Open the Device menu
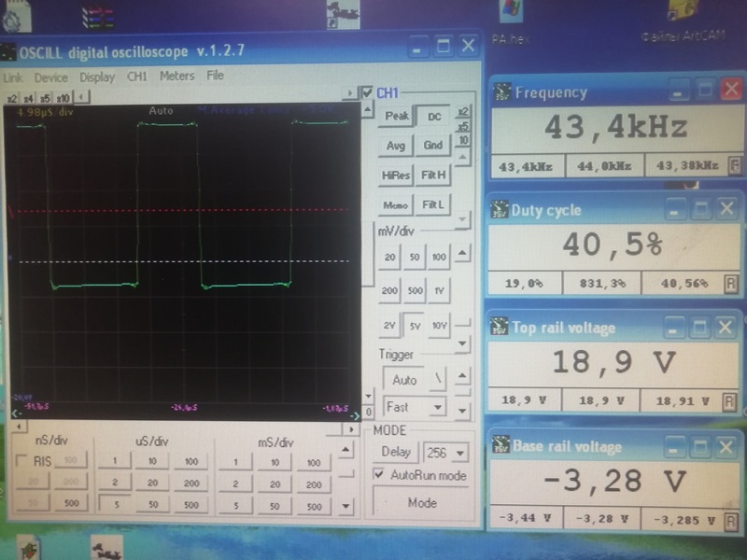The height and width of the screenshot is (560, 747). coord(51,77)
